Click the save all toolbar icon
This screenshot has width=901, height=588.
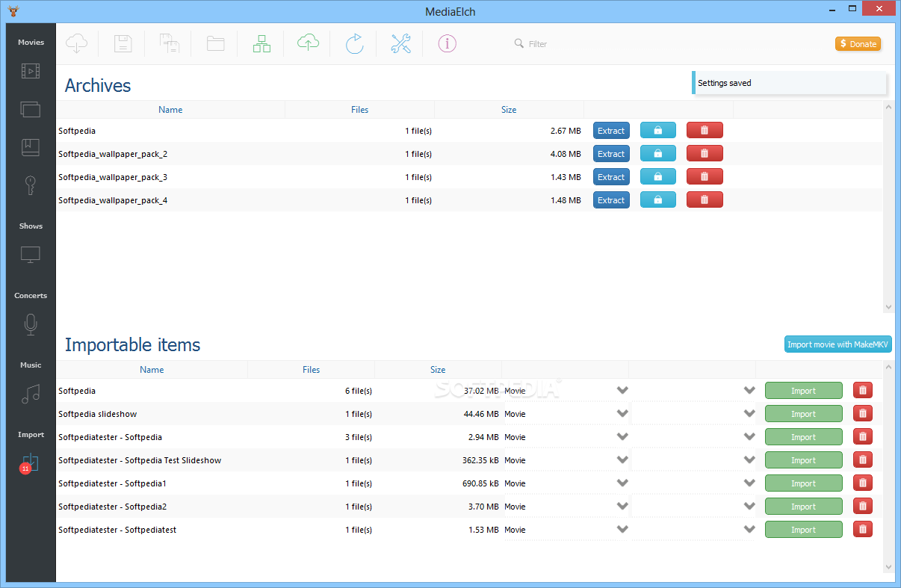(x=170, y=43)
